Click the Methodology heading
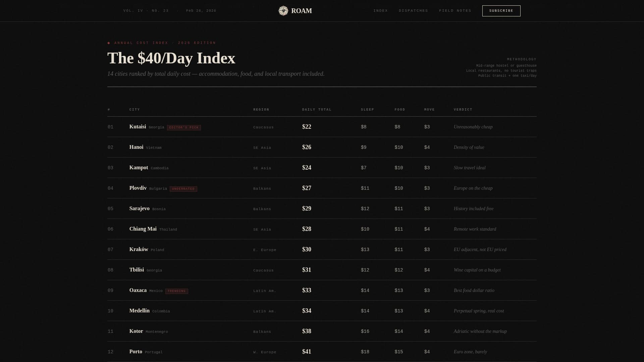The height and width of the screenshot is (362, 644). coord(522,59)
